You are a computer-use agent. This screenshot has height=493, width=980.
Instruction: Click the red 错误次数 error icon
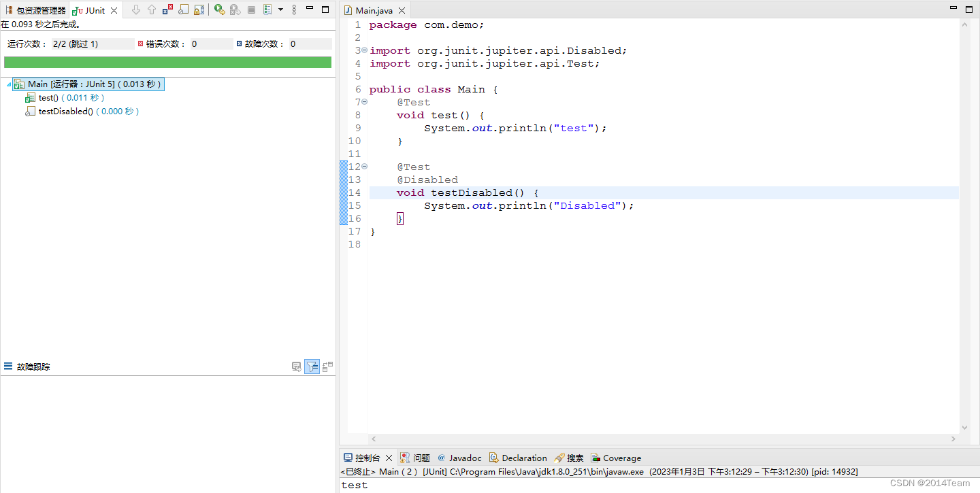click(x=141, y=44)
